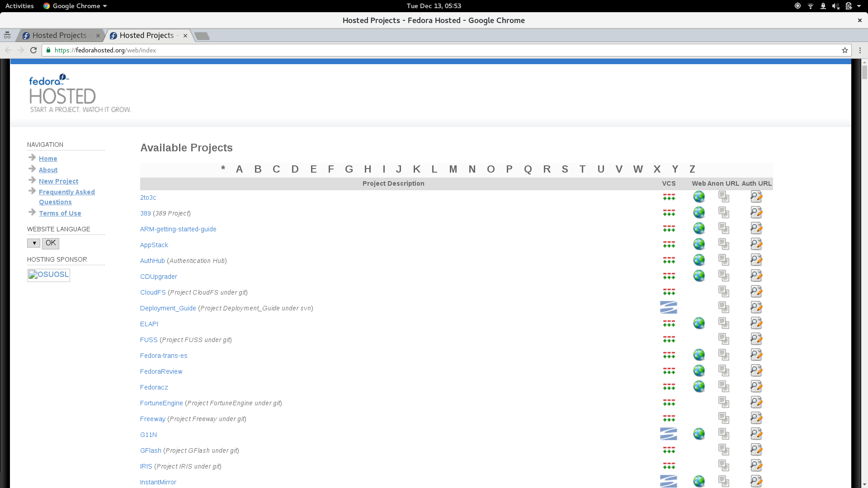Open website language dropdown

pyautogui.click(x=34, y=243)
